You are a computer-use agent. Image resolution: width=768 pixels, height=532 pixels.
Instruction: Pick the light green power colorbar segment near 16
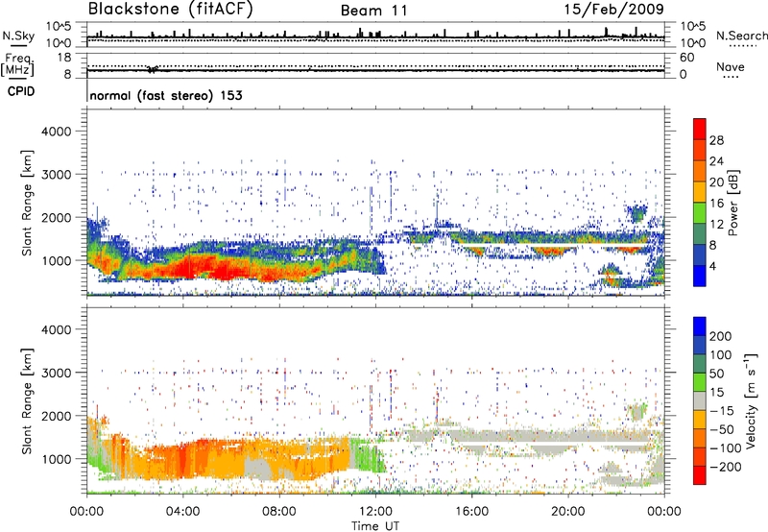pos(700,213)
